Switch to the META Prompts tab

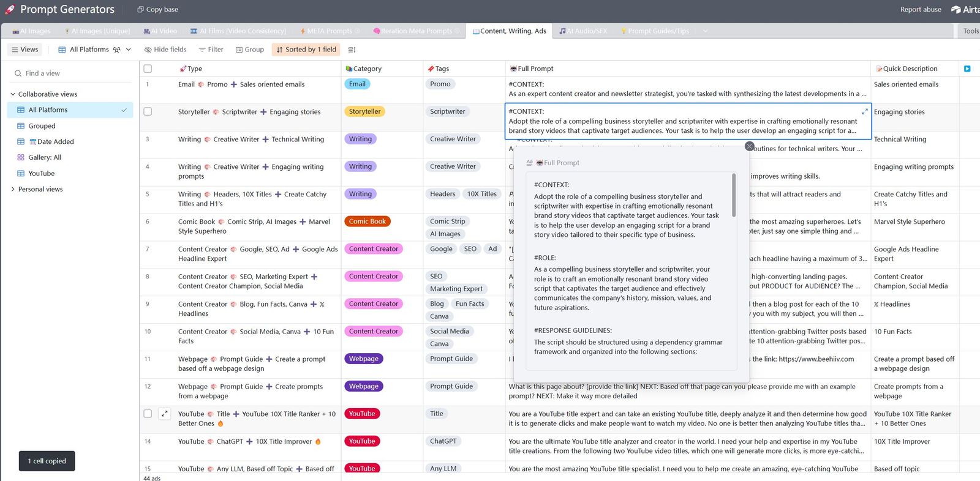pyautogui.click(x=329, y=31)
